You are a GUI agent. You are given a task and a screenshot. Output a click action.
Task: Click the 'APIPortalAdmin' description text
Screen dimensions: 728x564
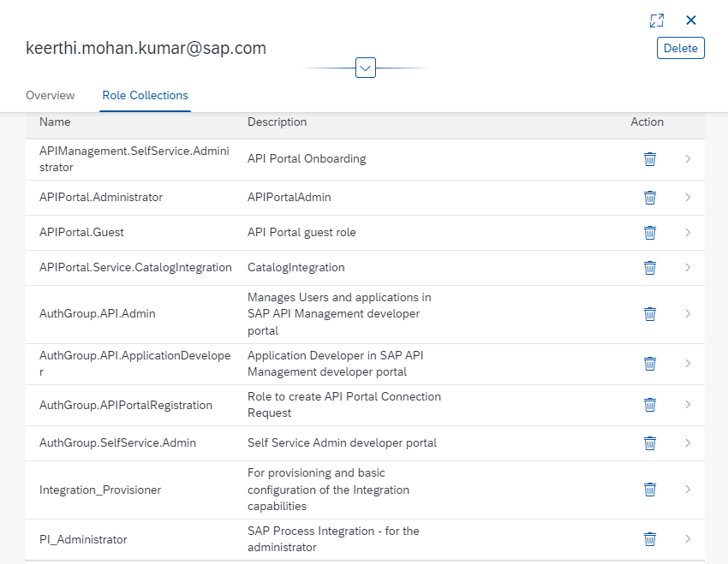click(289, 198)
